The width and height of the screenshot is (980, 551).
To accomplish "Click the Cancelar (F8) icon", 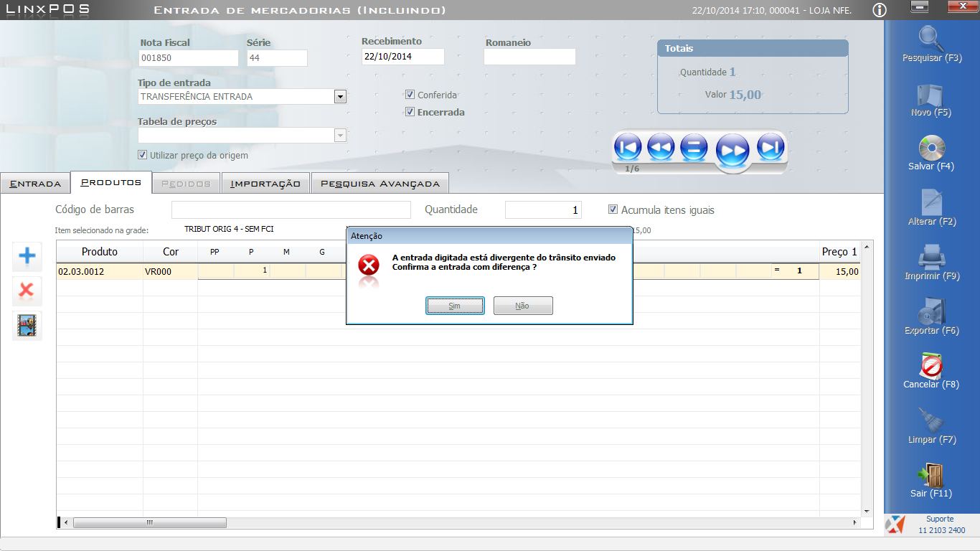I will pos(931,366).
